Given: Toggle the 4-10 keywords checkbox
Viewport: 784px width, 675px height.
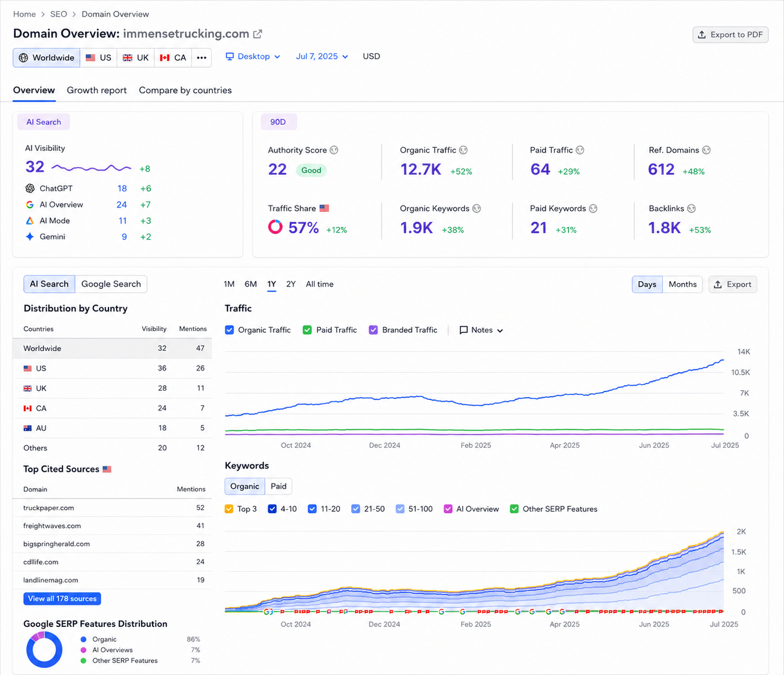Looking at the screenshot, I should click(272, 509).
